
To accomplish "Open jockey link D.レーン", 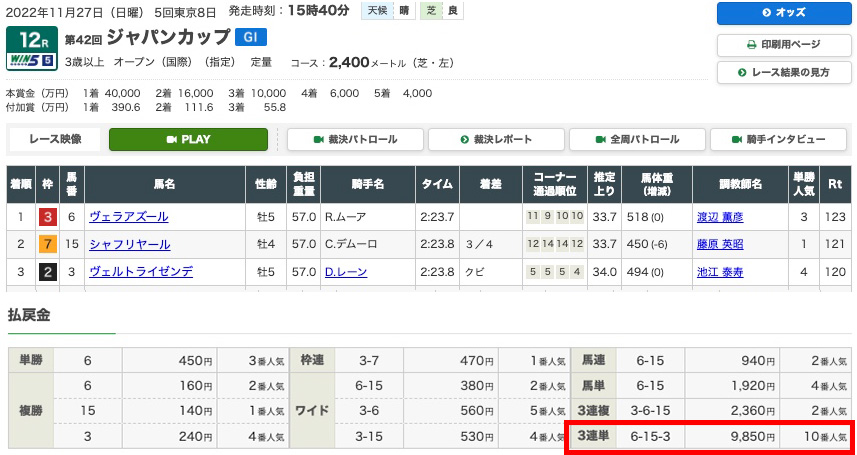I will click(x=345, y=272).
